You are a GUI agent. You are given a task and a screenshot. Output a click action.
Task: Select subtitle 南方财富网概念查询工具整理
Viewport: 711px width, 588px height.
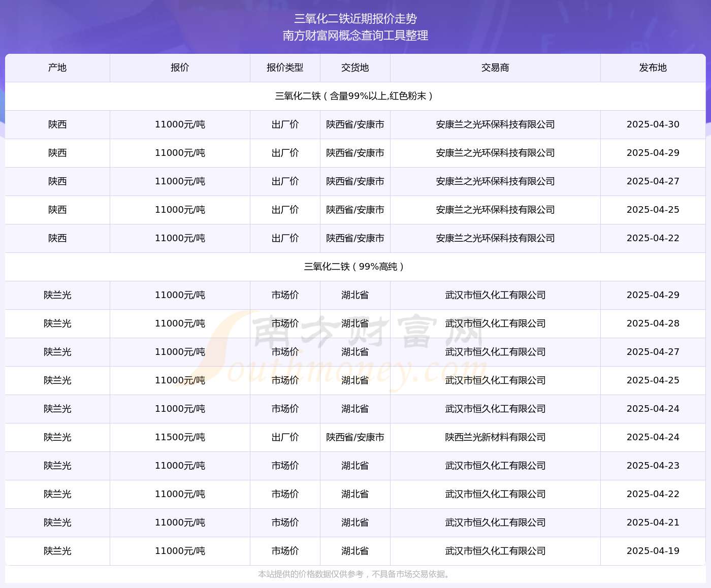click(355, 36)
